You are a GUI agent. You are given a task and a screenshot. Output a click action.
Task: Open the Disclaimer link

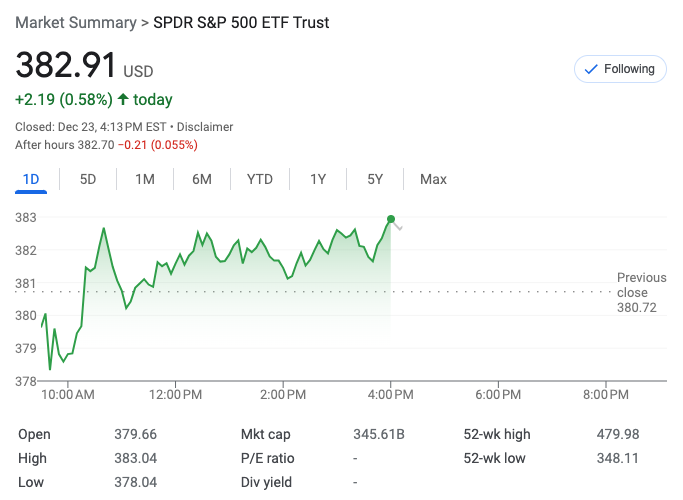click(205, 127)
